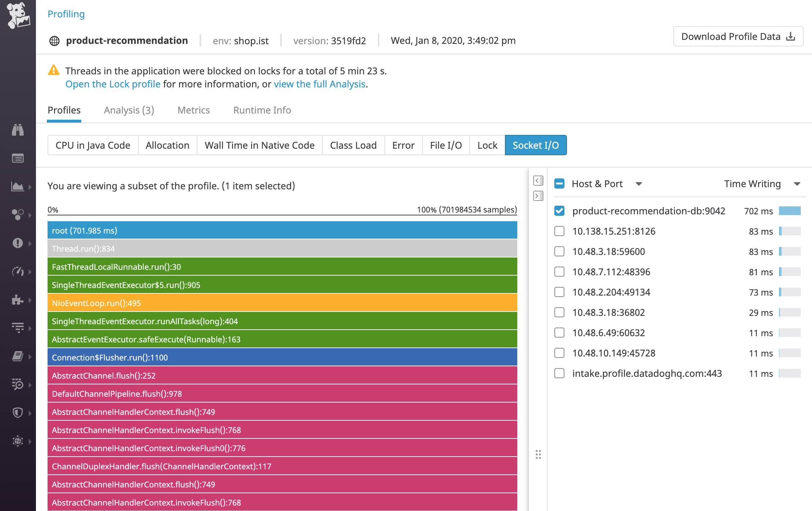Expand the gauge APM sidebar submenu arrow

[x=30, y=272]
